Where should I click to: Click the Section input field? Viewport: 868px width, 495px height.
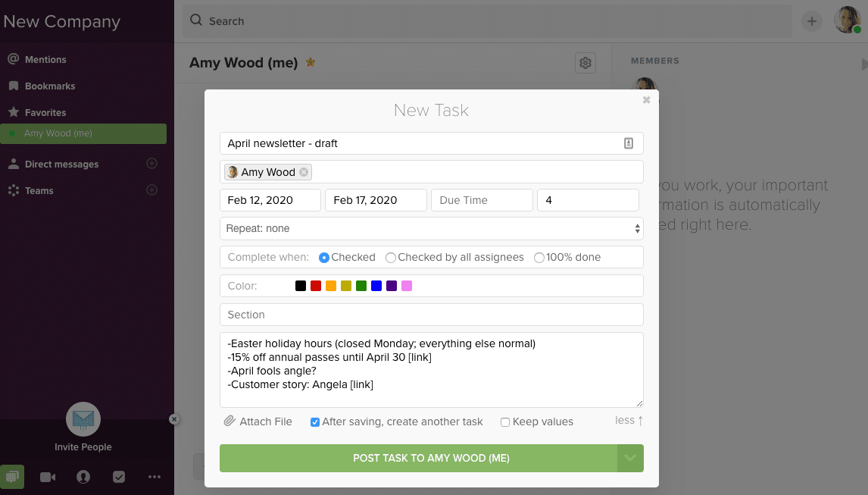point(432,315)
